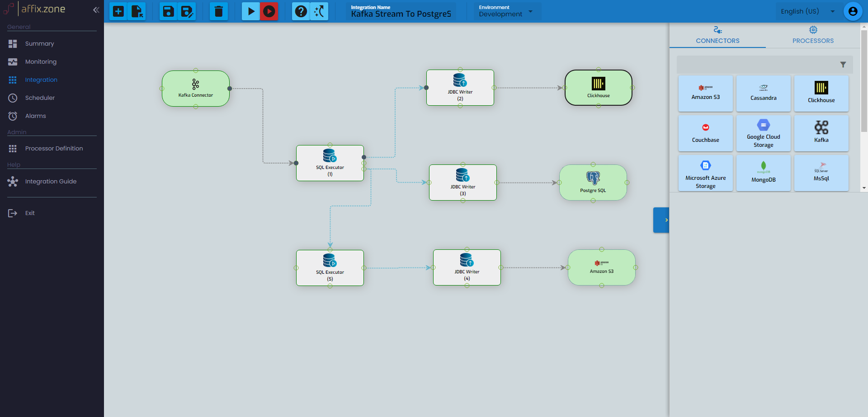Select the JDBC Writer (3) node
The width and height of the screenshot is (868, 417).
tap(463, 183)
